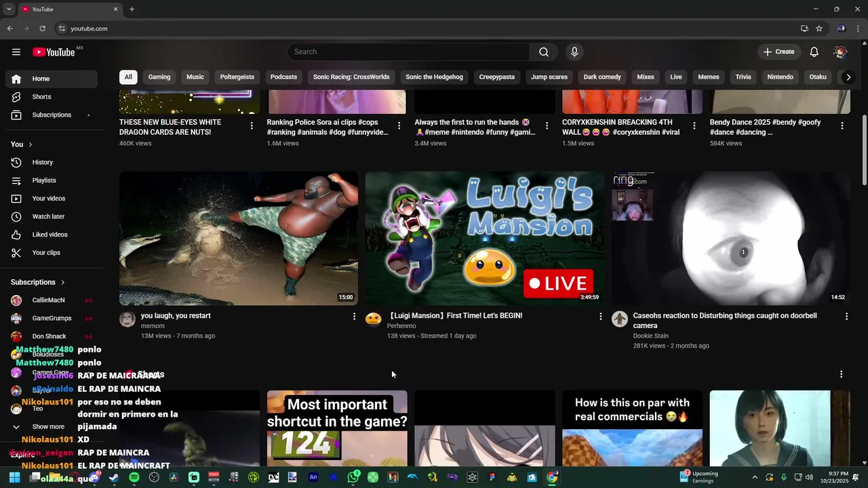The height and width of the screenshot is (488, 868).
Task: Start voice search with the microphone icon
Action: coord(574,52)
